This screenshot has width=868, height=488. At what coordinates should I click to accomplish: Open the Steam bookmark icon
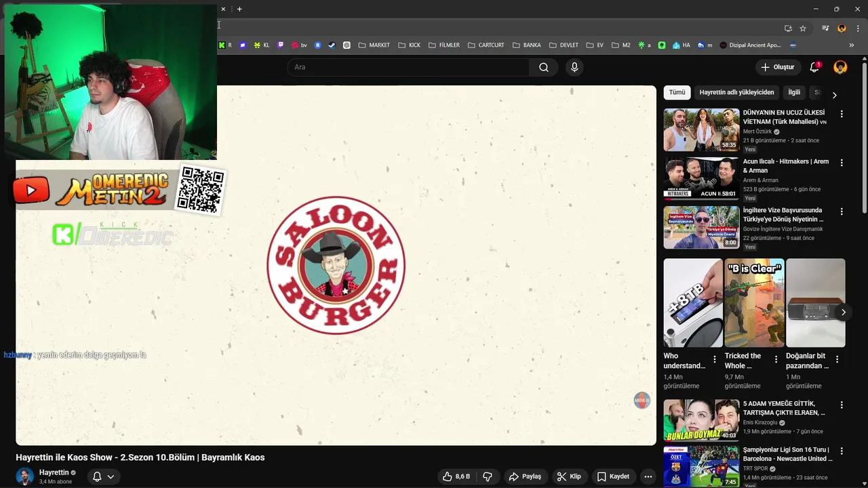[332, 45]
